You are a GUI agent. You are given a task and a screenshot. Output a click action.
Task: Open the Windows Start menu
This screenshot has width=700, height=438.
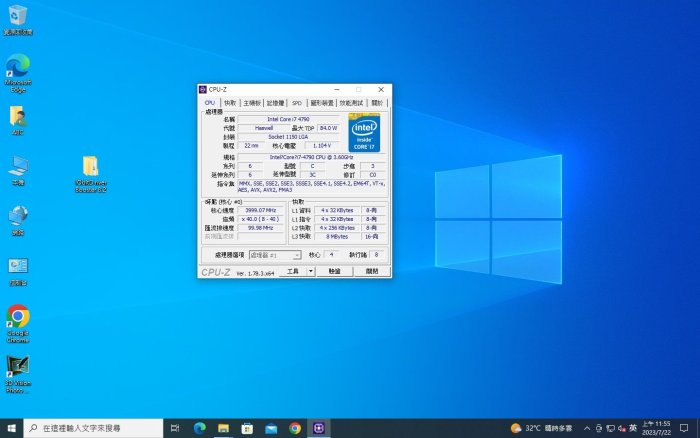pyautogui.click(x=12, y=428)
